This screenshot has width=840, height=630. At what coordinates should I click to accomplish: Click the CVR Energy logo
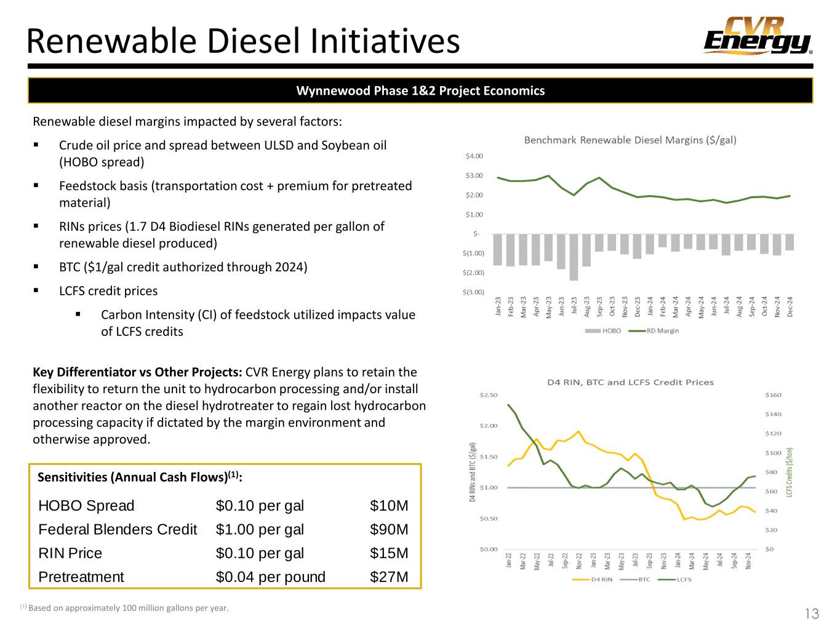[758, 36]
